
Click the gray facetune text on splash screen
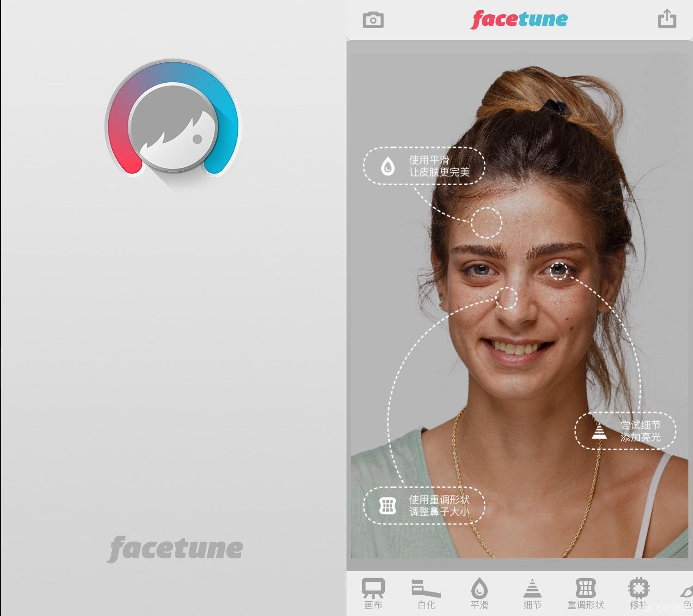click(175, 549)
